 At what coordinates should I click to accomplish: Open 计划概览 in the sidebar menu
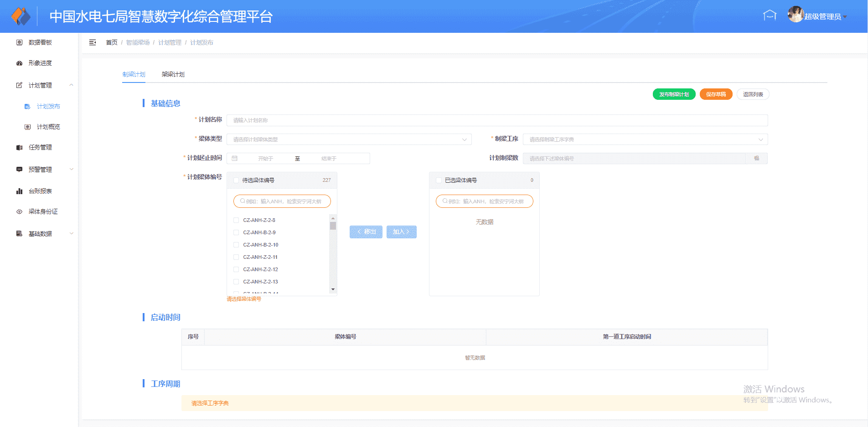point(48,127)
